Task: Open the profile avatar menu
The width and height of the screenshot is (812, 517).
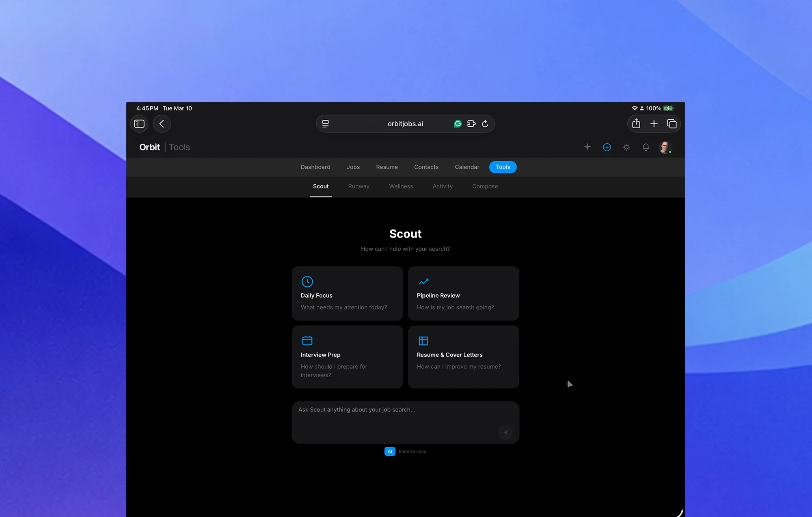Action: point(665,147)
